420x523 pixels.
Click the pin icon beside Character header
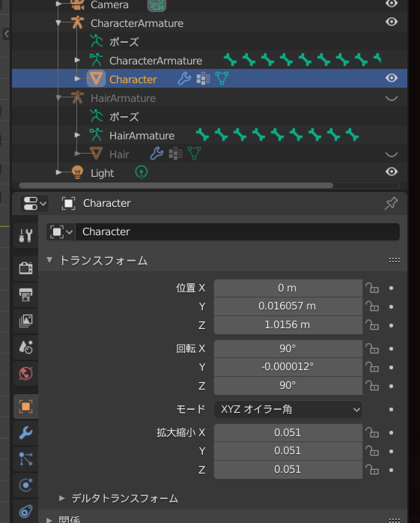click(391, 203)
